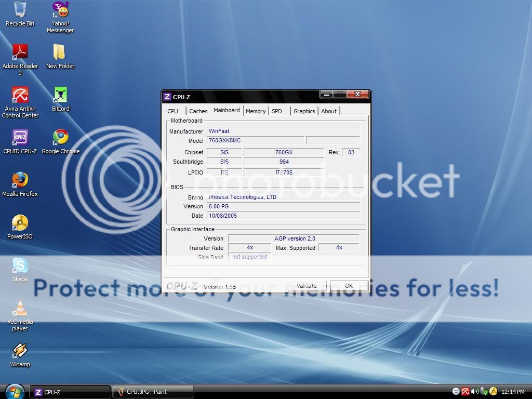The height and width of the screenshot is (399, 532).
Task: Click BIOS brand Phoenix Technologies, LTD
Action: pos(283,197)
